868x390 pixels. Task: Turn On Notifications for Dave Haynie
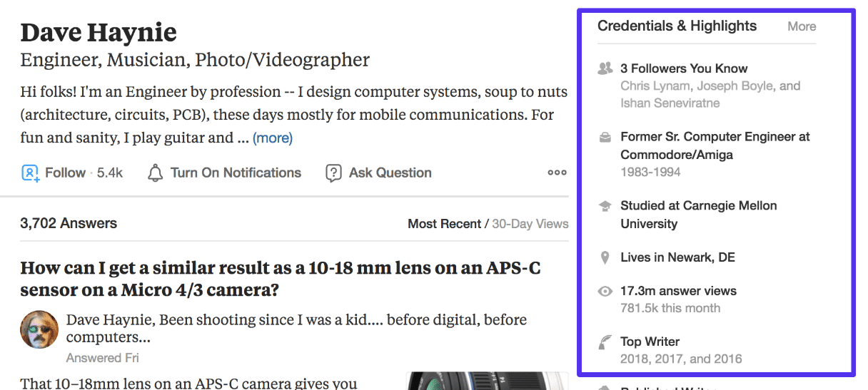pos(236,173)
